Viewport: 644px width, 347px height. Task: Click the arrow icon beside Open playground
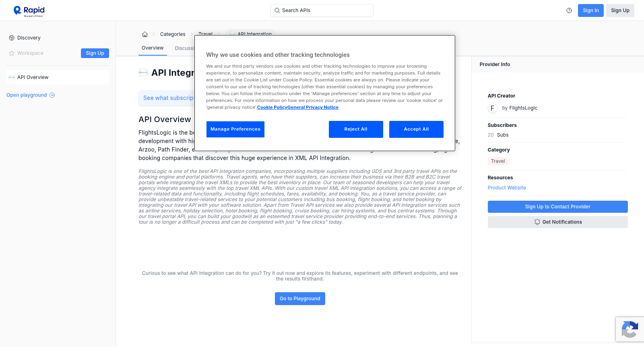(52, 95)
